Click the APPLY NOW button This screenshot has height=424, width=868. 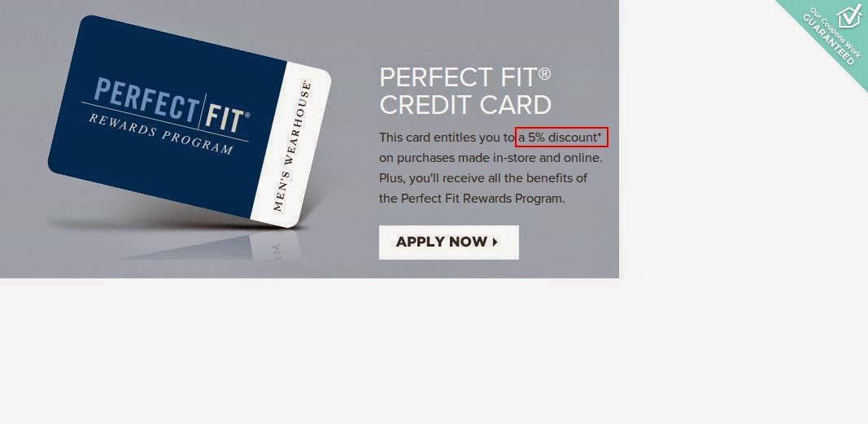pyautogui.click(x=448, y=242)
